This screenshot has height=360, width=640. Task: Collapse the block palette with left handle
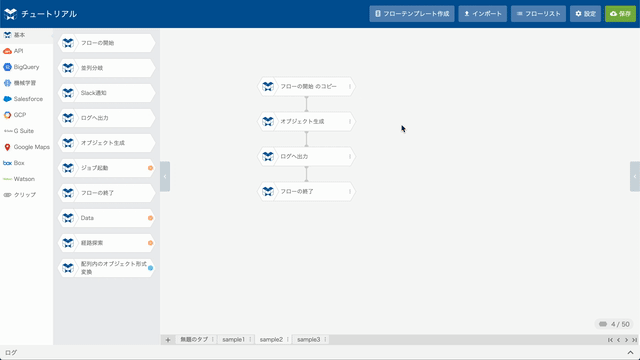tap(165, 176)
